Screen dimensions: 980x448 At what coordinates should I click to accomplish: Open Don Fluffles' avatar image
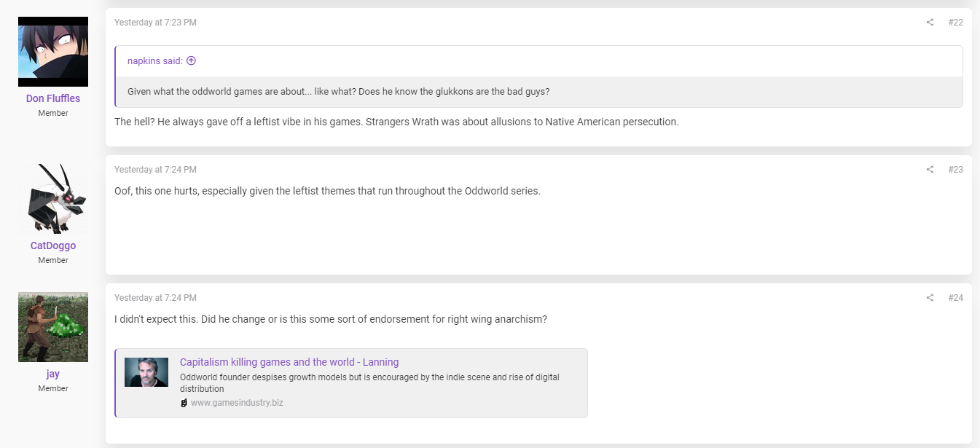(x=53, y=52)
